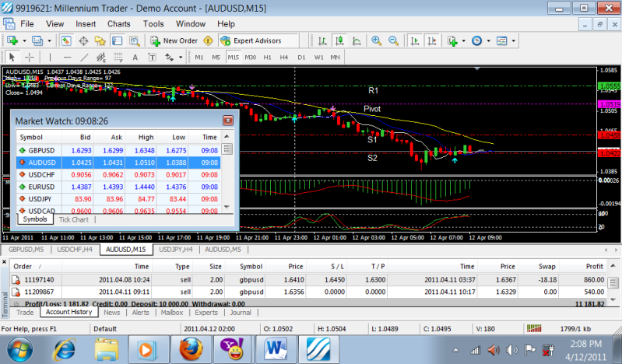Select the text label 'T' tool
The image size is (622, 364).
152,58
